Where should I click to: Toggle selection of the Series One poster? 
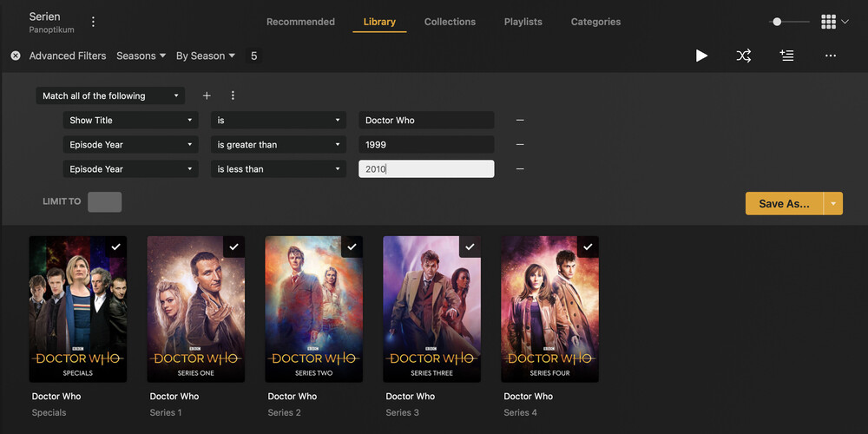click(233, 247)
